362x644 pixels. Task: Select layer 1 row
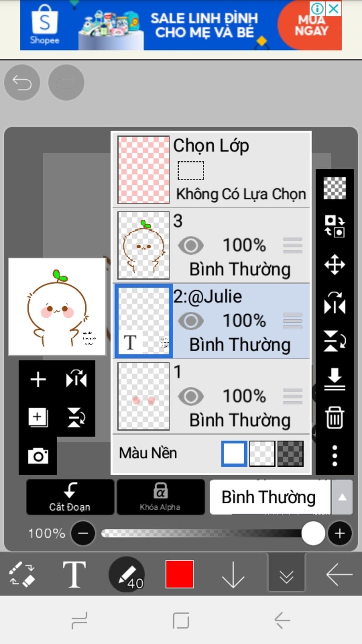click(211, 396)
